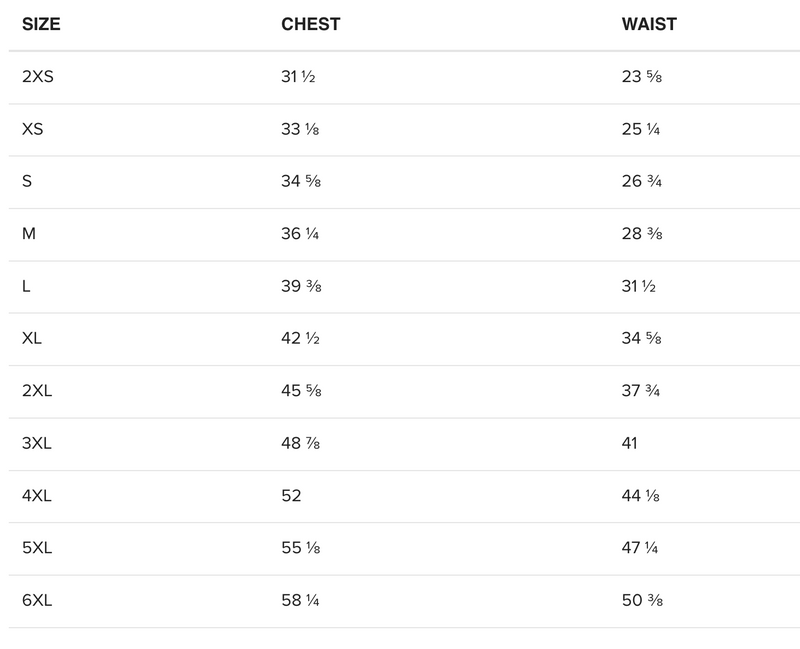The image size is (800, 649).
Task: Click the M size label
Action: 28,234
